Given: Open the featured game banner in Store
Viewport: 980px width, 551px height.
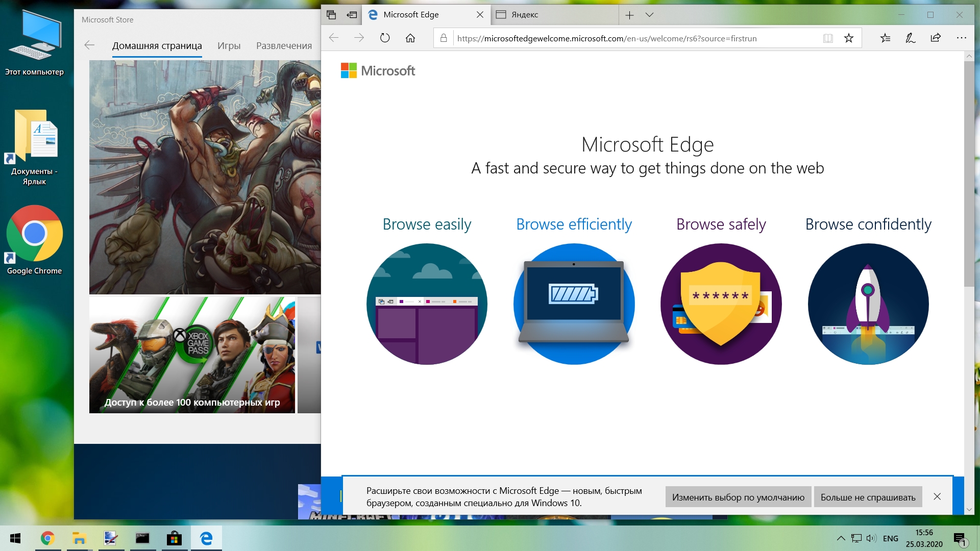Looking at the screenshot, I should click(x=205, y=177).
